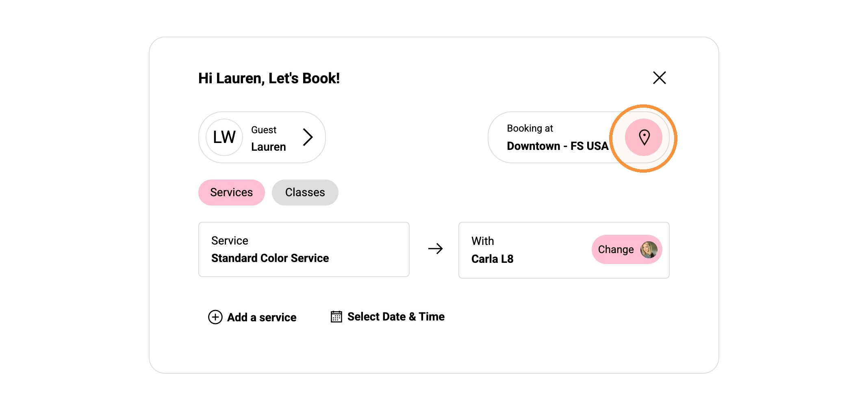
Task: Click the Guest Lauren name label
Action: (x=269, y=138)
